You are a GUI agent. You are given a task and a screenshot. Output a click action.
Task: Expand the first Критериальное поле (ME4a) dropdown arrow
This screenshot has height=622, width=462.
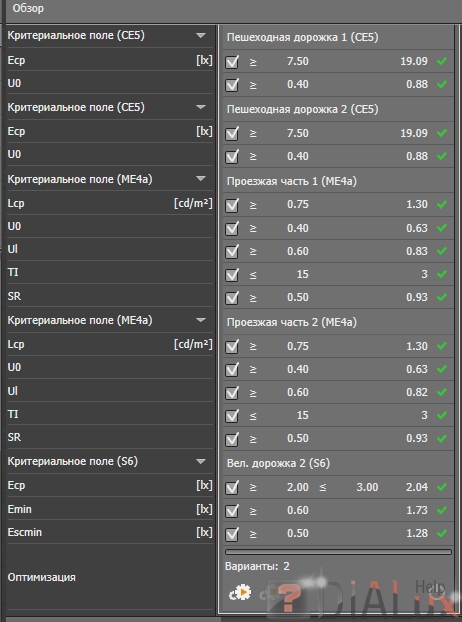[x=201, y=179]
